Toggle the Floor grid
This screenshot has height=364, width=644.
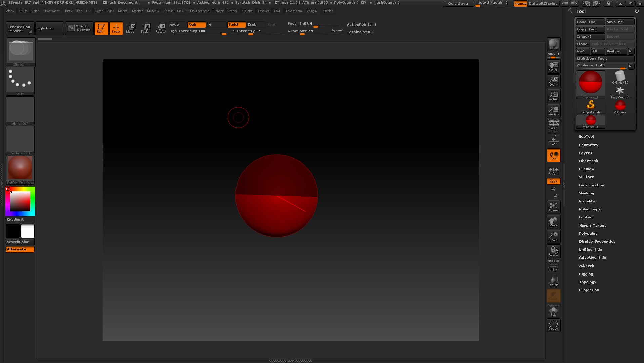click(553, 140)
